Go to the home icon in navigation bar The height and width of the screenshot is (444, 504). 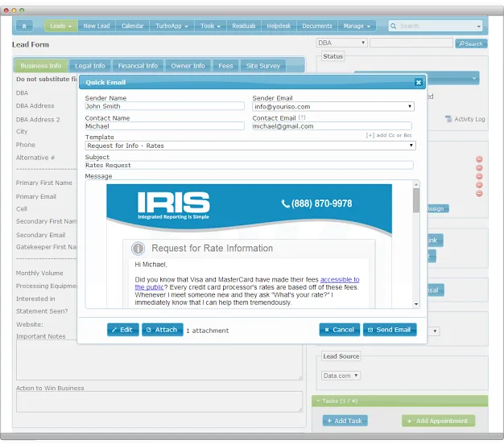(24, 26)
